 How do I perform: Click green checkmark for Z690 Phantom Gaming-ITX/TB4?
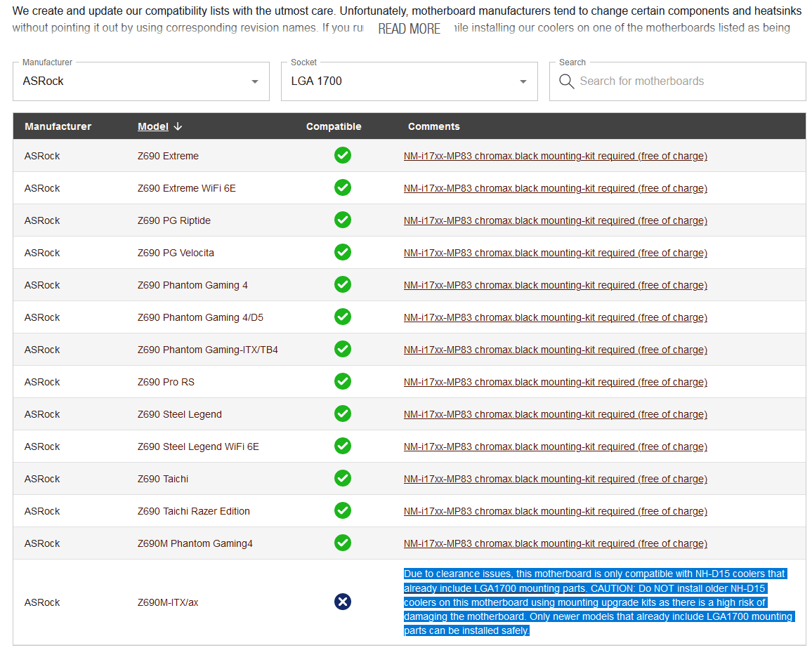(342, 349)
